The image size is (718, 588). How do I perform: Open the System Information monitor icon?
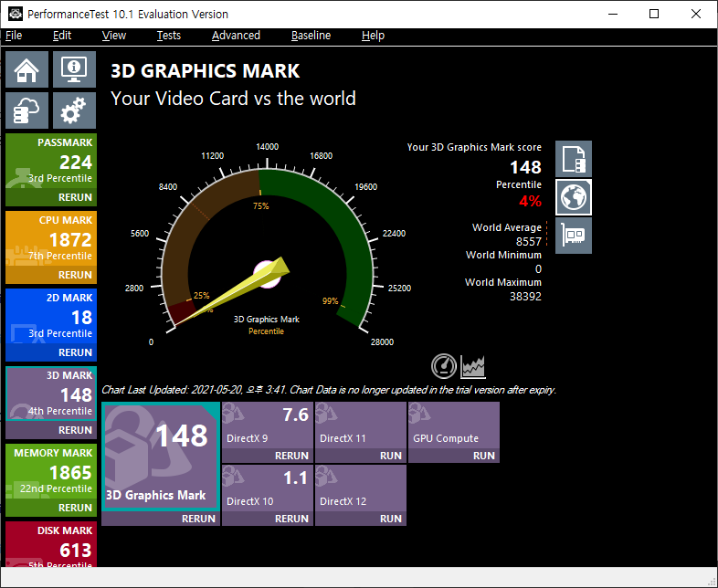click(74, 69)
